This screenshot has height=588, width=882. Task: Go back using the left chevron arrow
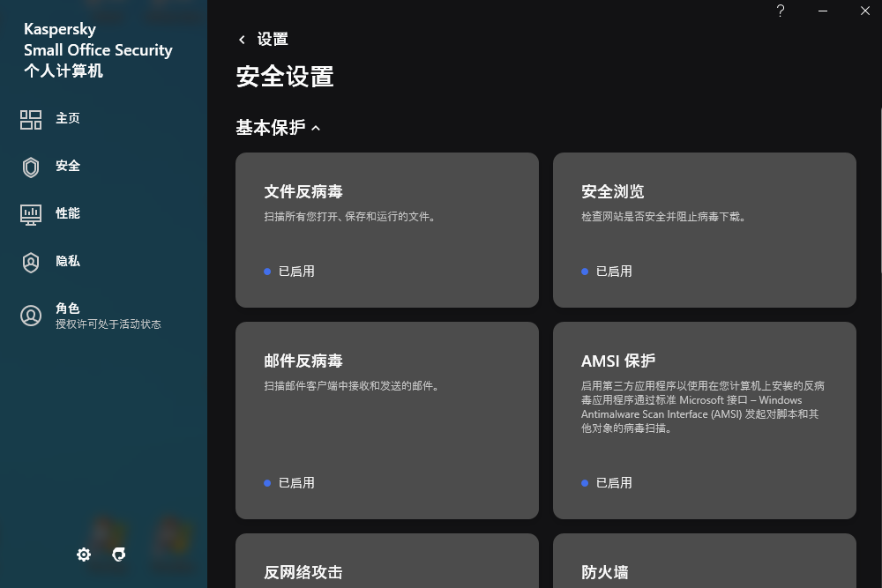pyautogui.click(x=242, y=40)
